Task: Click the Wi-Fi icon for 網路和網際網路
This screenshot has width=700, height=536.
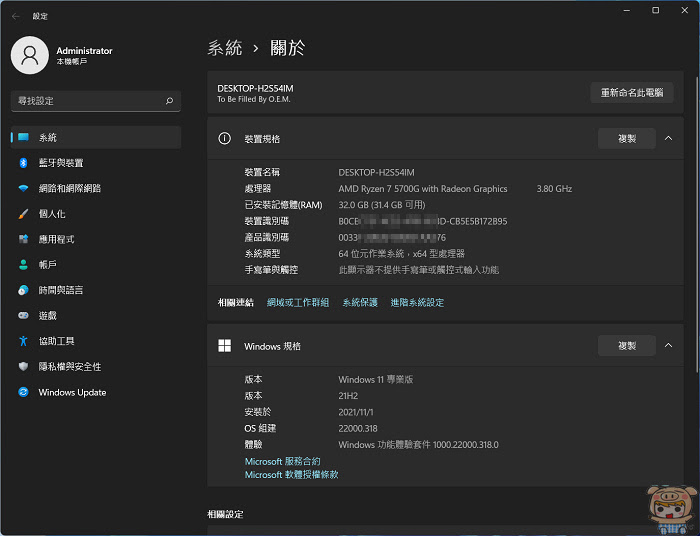Action: click(23, 188)
